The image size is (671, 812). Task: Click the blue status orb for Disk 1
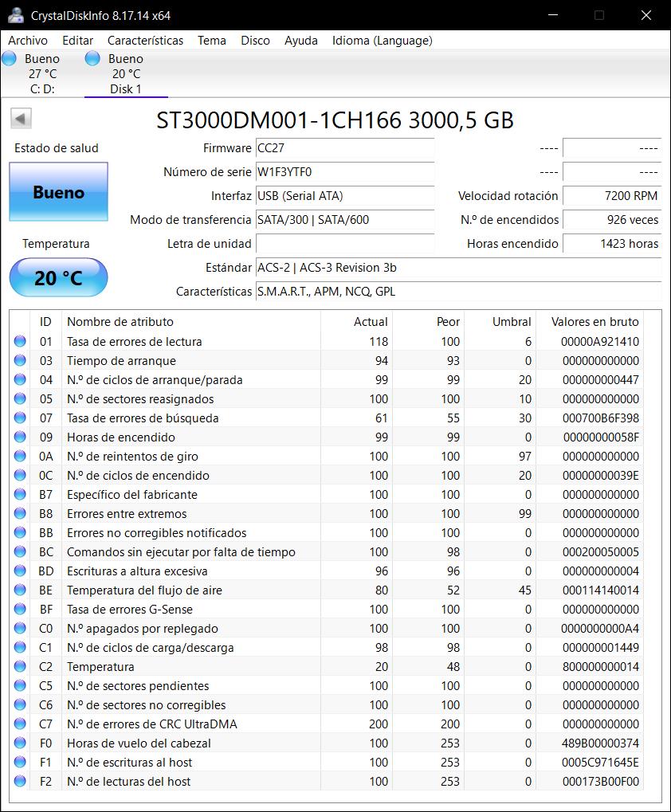pos(92,58)
